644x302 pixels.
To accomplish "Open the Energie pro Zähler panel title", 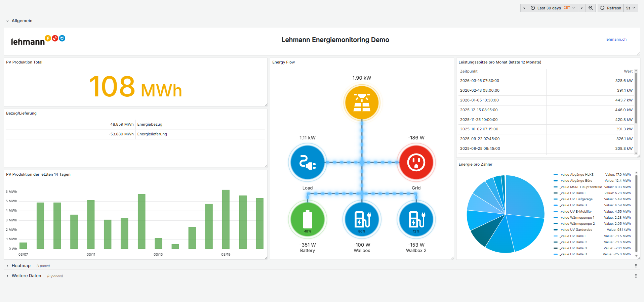I will click(x=475, y=164).
